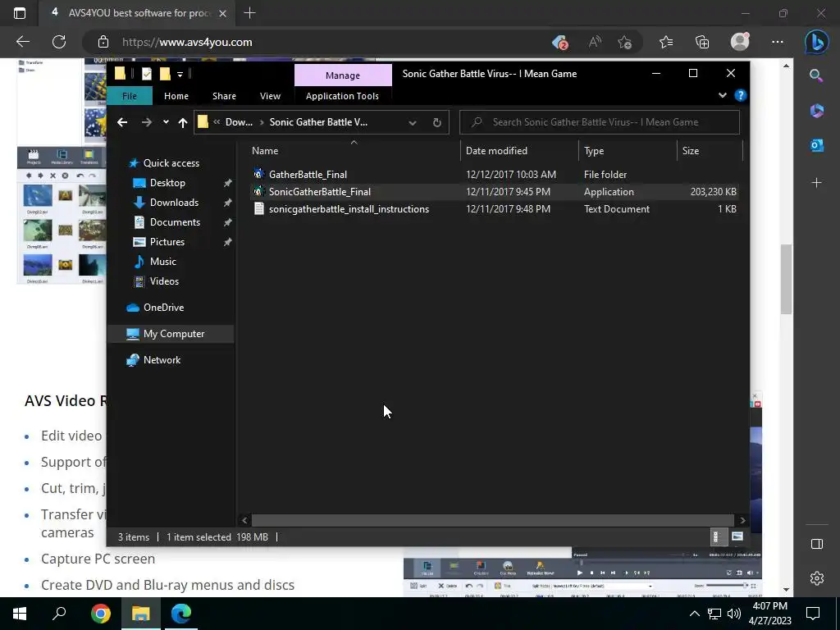The image size is (840, 630).
Task: Open Edge shopping coupons icon
Action: [x=559, y=42]
